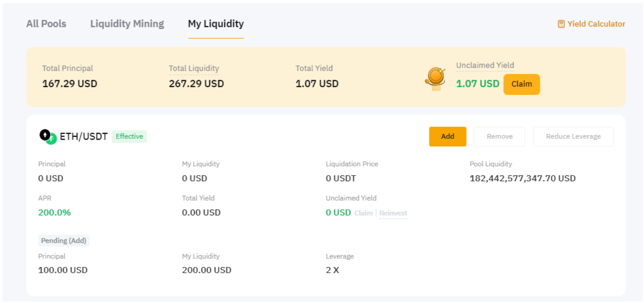Select the My Liquidity tab
644x303 pixels.
click(216, 24)
